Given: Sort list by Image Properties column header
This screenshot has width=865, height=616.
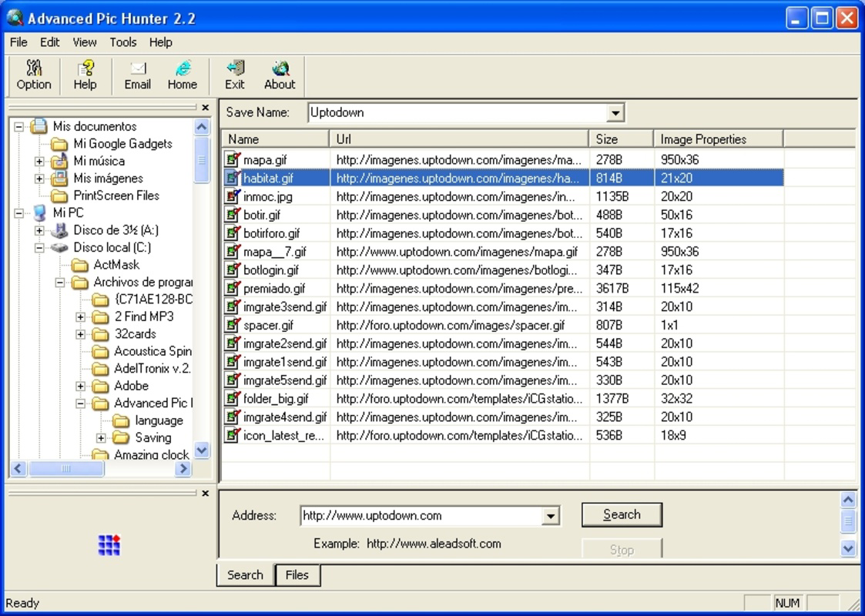Looking at the screenshot, I should [x=718, y=139].
